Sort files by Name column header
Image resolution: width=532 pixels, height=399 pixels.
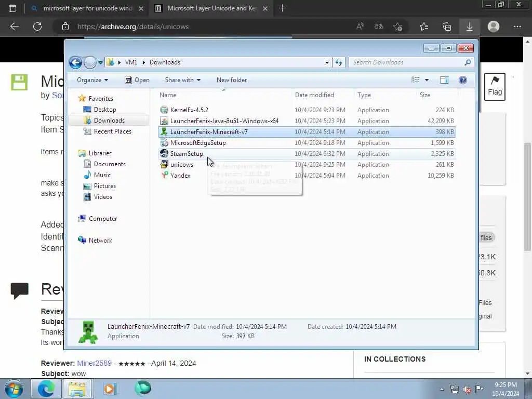(x=168, y=95)
